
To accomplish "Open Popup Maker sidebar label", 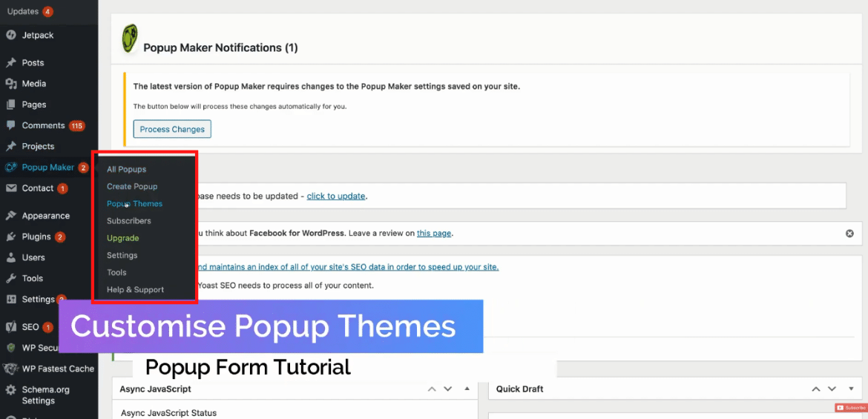I will (x=47, y=167).
